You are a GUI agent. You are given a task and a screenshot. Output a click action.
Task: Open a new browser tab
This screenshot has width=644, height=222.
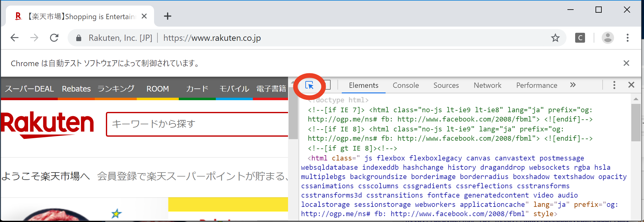(x=168, y=16)
